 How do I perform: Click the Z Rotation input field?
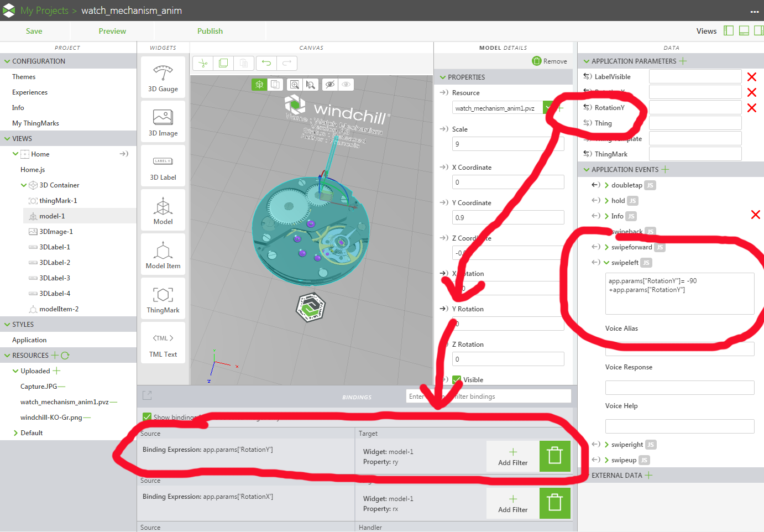pyautogui.click(x=508, y=359)
